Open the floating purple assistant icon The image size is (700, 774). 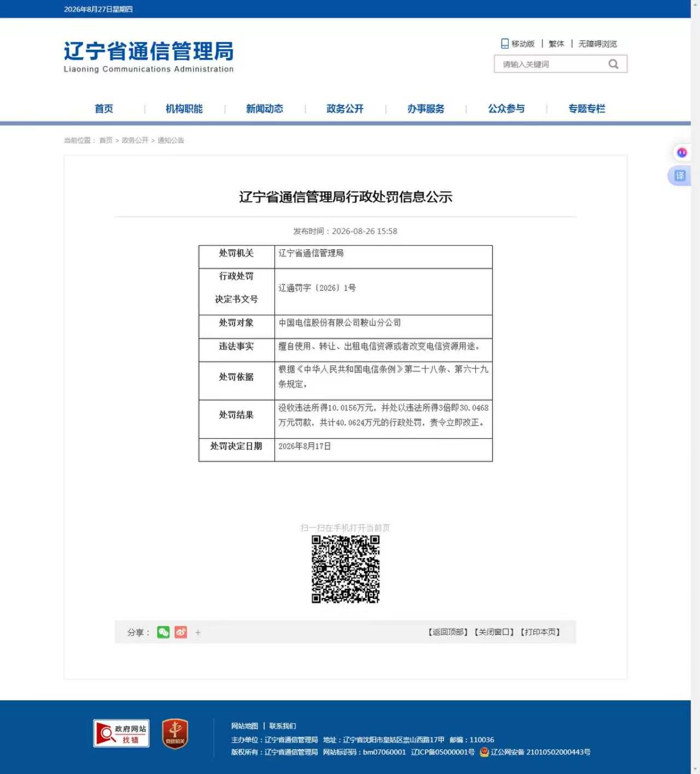pos(681,153)
